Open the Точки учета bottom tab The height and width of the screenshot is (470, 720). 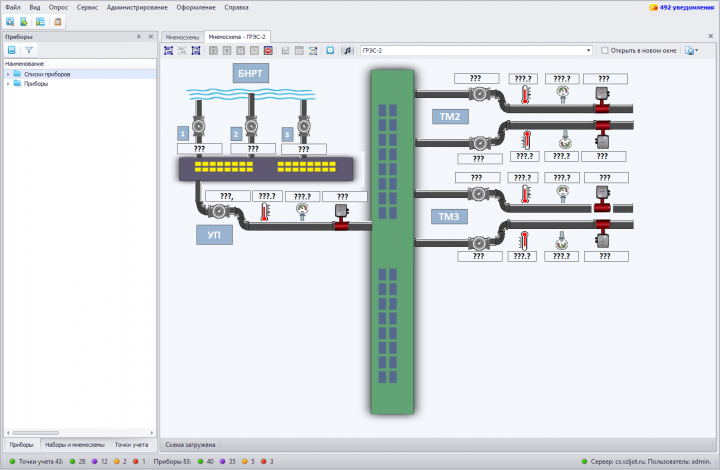(x=131, y=445)
